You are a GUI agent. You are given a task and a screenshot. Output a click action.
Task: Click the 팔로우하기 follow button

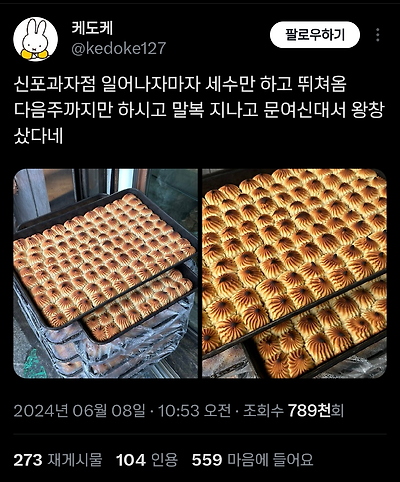[x=315, y=35]
